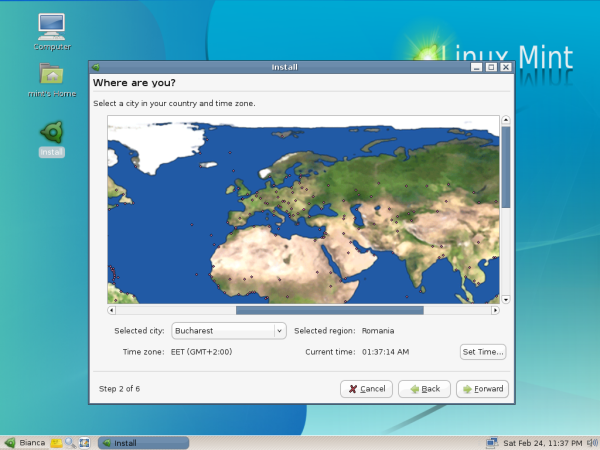Open the Computer desktop icon
The width and height of the screenshot is (600, 450).
click(x=51, y=26)
